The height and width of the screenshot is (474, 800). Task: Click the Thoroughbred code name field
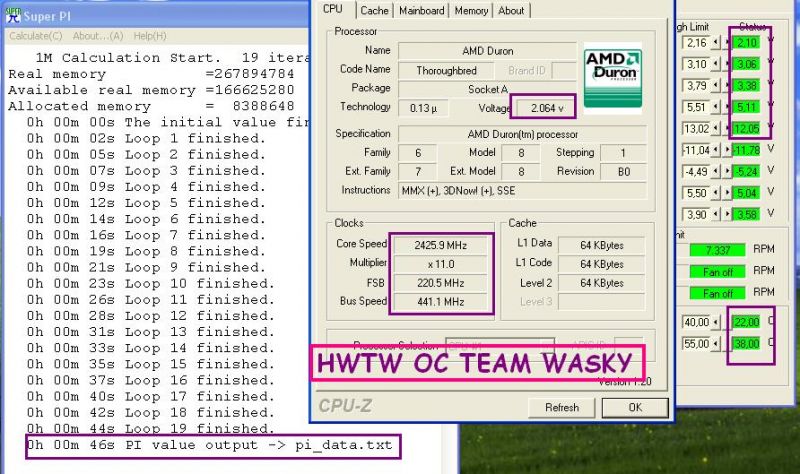pyautogui.click(x=446, y=70)
